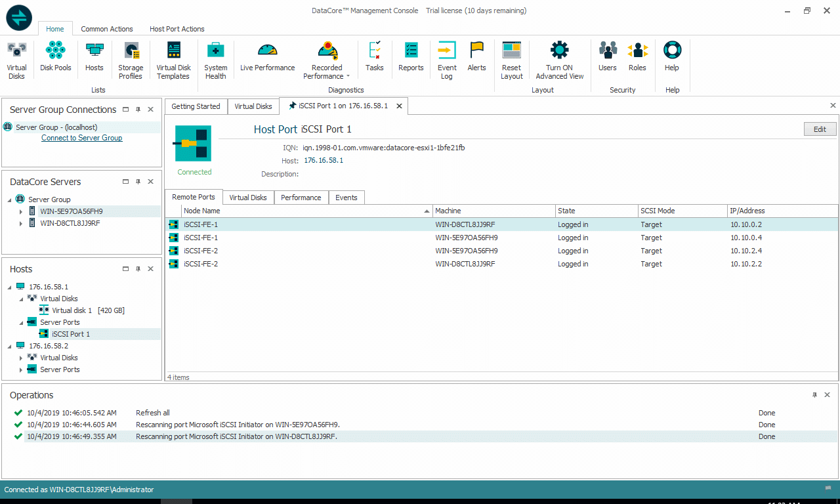Open Getting Started document tab

[x=196, y=106]
